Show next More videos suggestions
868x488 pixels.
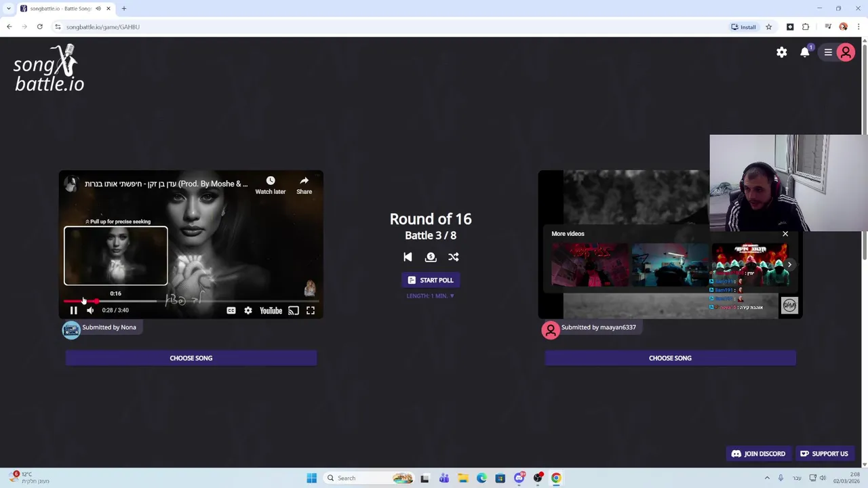click(789, 265)
